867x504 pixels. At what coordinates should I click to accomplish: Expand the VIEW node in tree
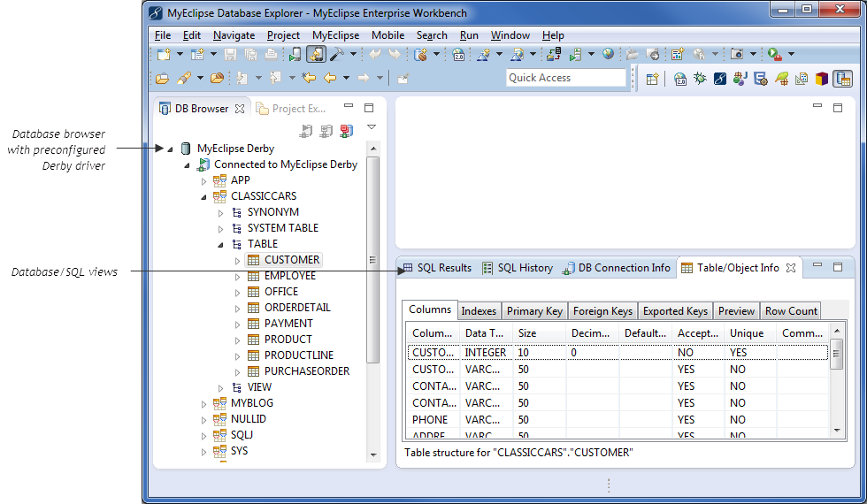[x=220, y=387]
